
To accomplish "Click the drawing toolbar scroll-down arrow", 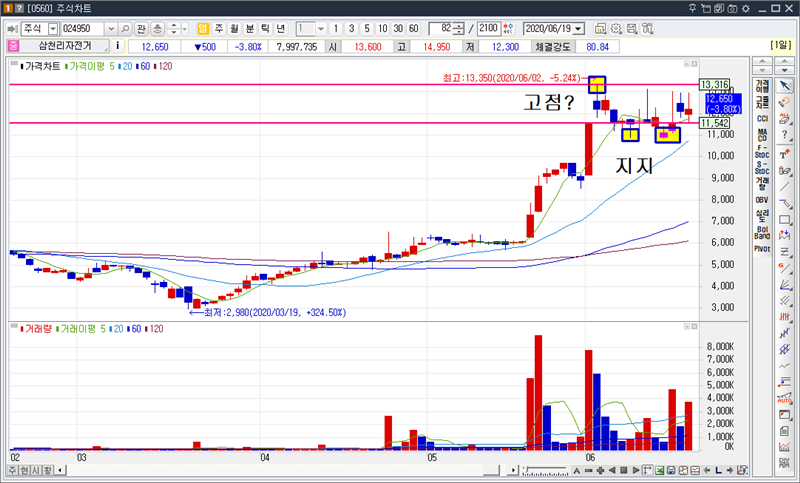I will coord(784,70).
